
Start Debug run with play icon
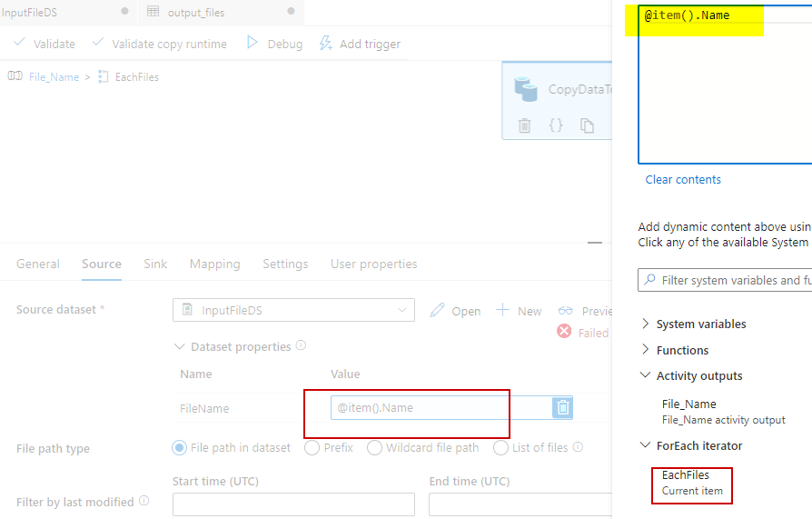click(x=274, y=44)
